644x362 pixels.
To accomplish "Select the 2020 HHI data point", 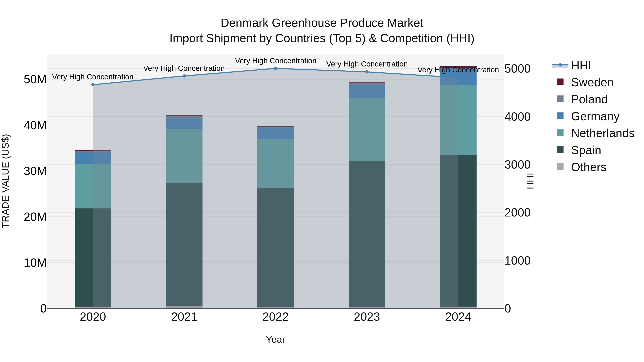I will [x=93, y=85].
